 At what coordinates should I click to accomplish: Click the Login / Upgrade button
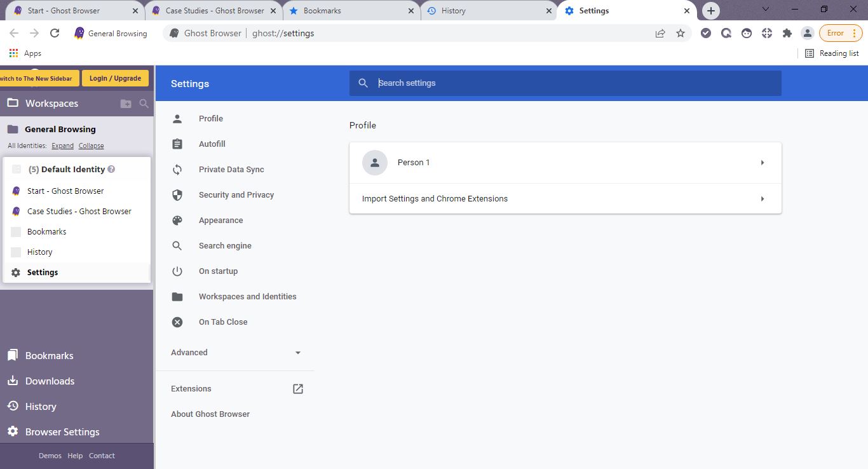point(115,78)
